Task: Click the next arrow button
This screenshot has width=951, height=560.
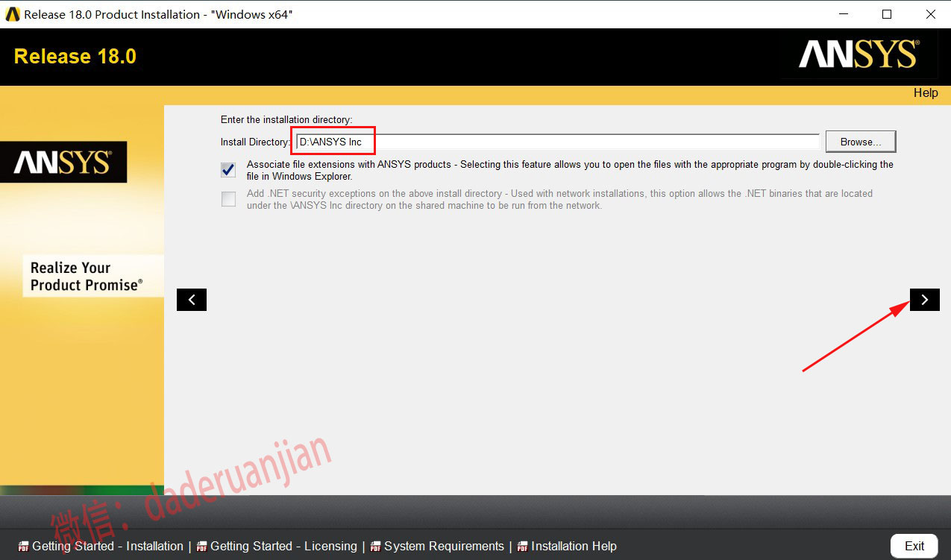Action: (925, 300)
